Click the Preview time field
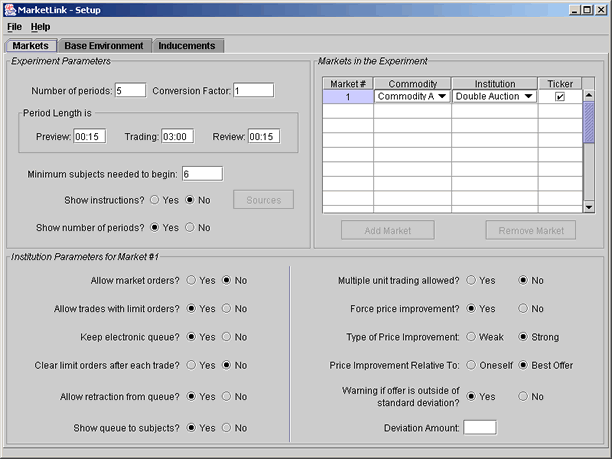The width and height of the screenshot is (612, 459). [89, 137]
